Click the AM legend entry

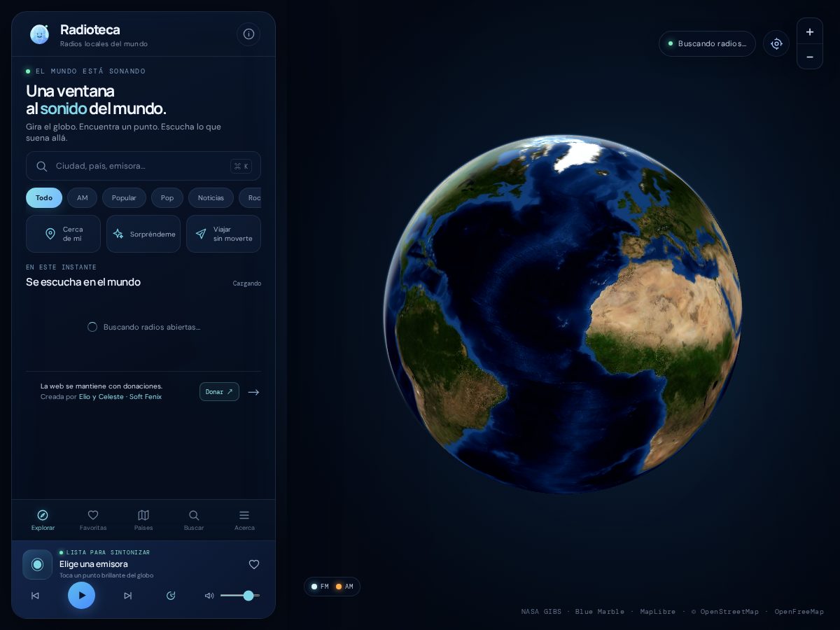(x=344, y=587)
